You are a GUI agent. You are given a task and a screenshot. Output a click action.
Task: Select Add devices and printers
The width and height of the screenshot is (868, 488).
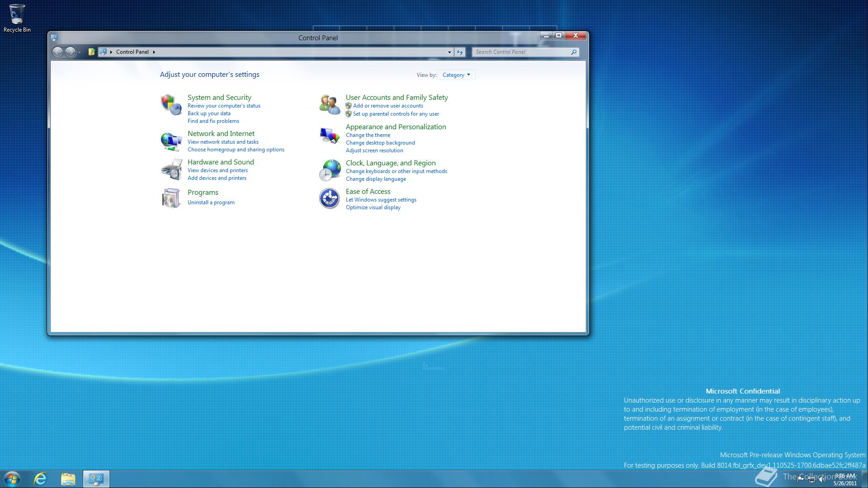click(x=217, y=178)
